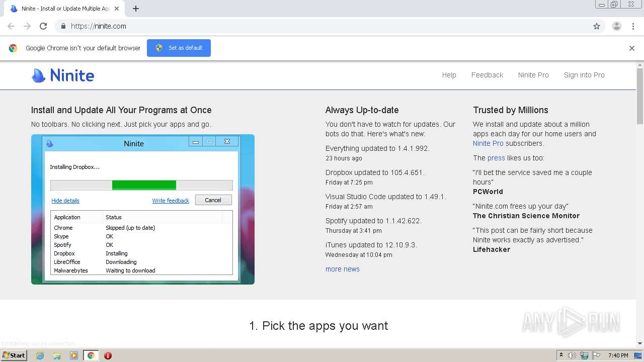Click 'Spotify updated to 1.1.42.622.' text
This screenshot has width=644, height=362.
pyautogui.click(x=373, y=221)
